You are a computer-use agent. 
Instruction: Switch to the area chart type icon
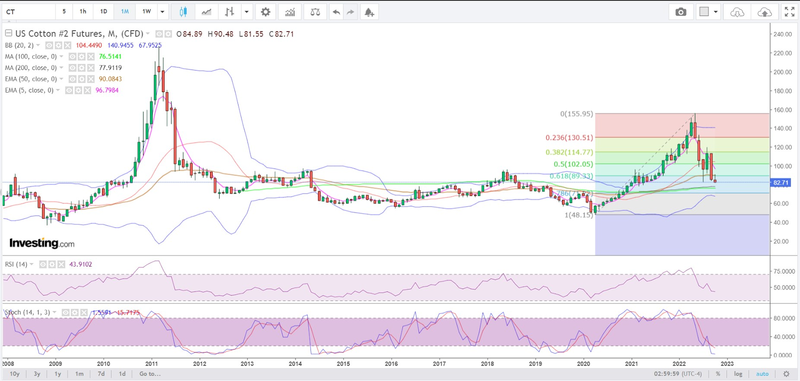click(207, 11)
